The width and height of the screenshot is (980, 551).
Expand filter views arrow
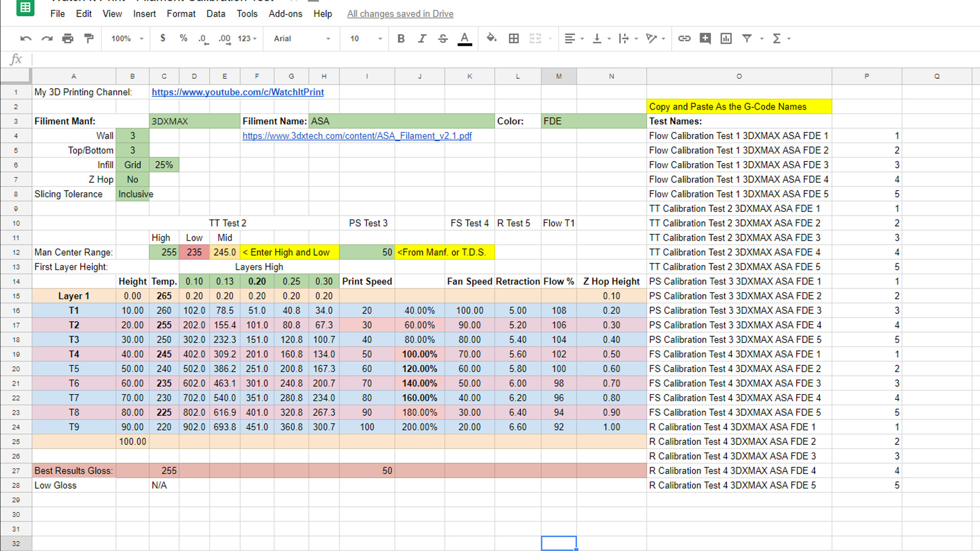pos(762,39)
